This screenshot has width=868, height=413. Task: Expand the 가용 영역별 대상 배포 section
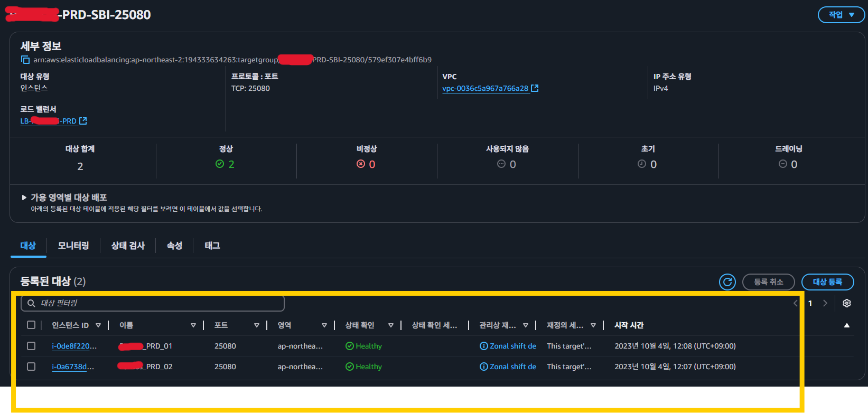pyautogui.click(x=24, y=198)
